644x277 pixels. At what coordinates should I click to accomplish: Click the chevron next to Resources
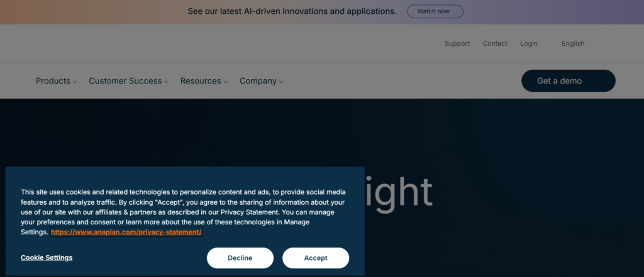[x=225, y=82]
